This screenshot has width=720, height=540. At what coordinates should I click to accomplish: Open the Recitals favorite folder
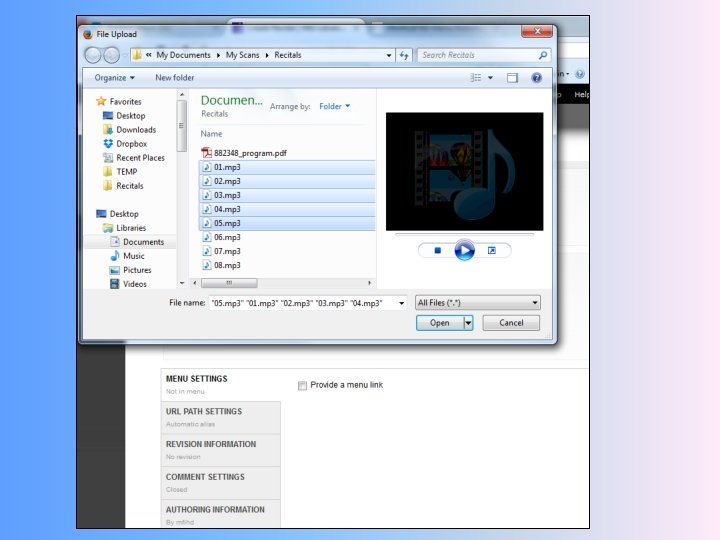123,186
